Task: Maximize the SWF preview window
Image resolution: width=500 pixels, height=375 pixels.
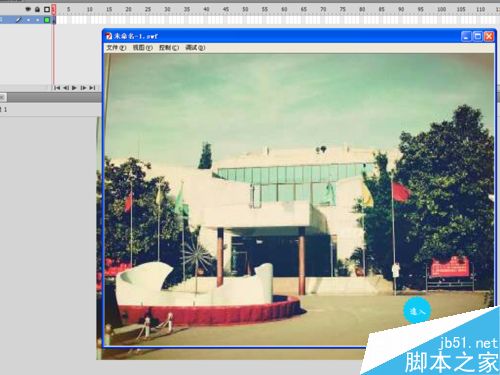Action: (x=477, y=36)
